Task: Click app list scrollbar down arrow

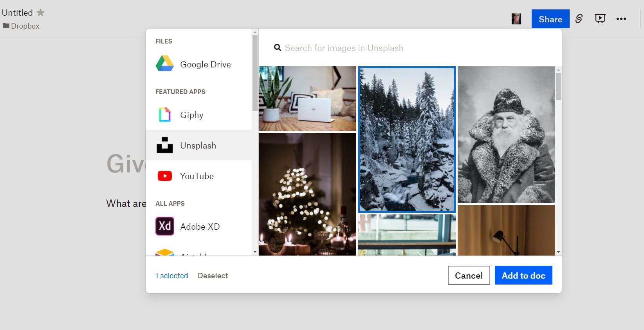Action: 255,252
